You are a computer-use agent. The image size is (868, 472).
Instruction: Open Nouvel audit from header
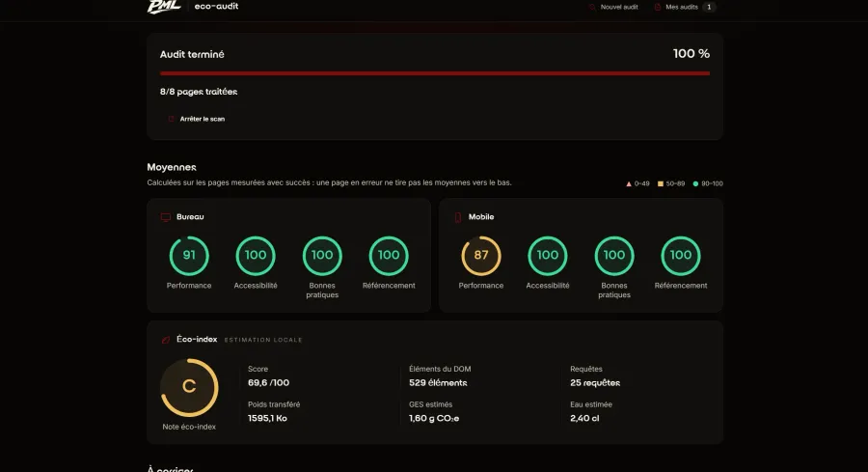coord(613,7)
